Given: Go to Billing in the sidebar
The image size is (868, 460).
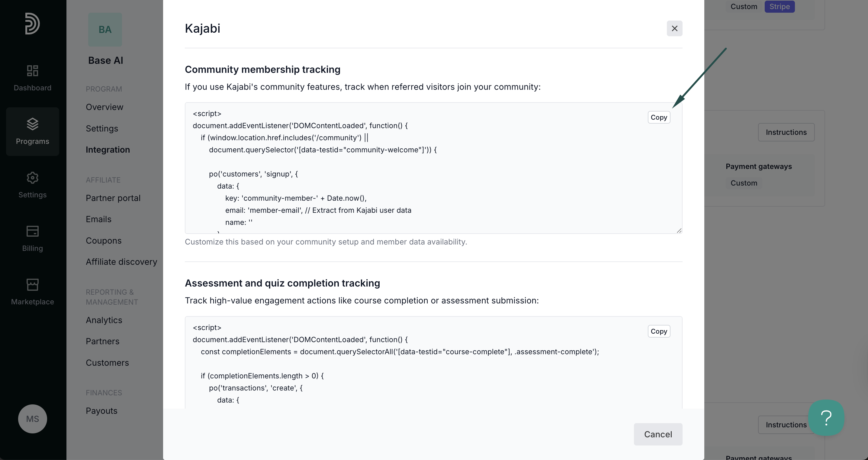Looking at the screenshot, I should pos(32,238).
